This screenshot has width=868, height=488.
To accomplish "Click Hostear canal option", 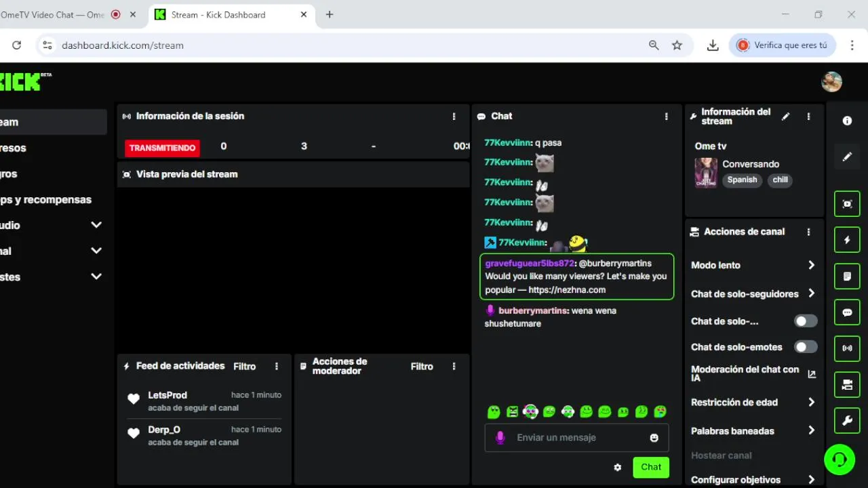I will 722,455.
